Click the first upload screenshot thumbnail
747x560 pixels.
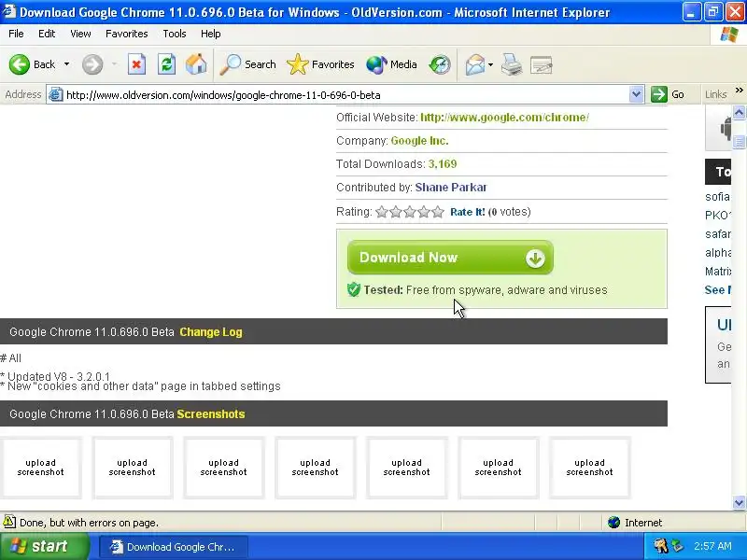(40, 468)
